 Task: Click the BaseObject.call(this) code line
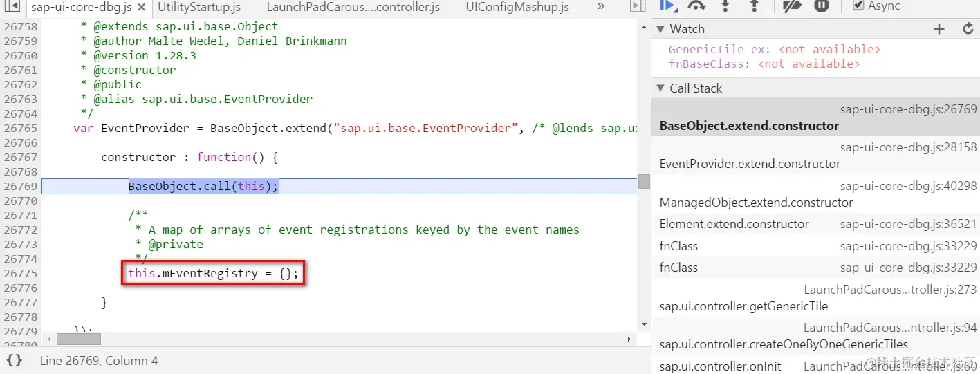tap(203, 186)
